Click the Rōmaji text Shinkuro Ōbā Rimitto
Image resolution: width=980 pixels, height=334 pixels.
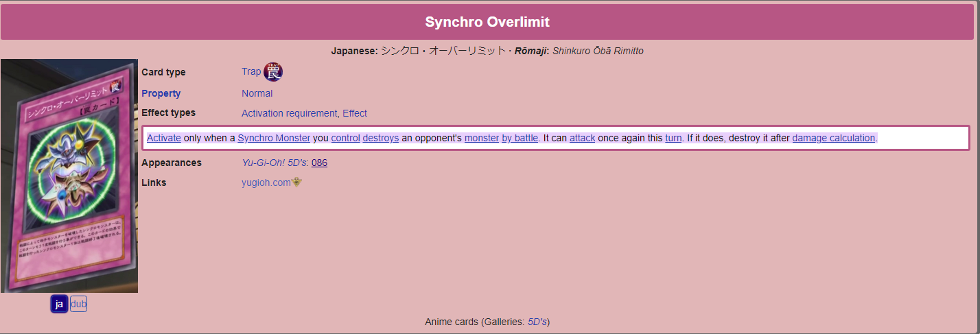tap(598, 51)
